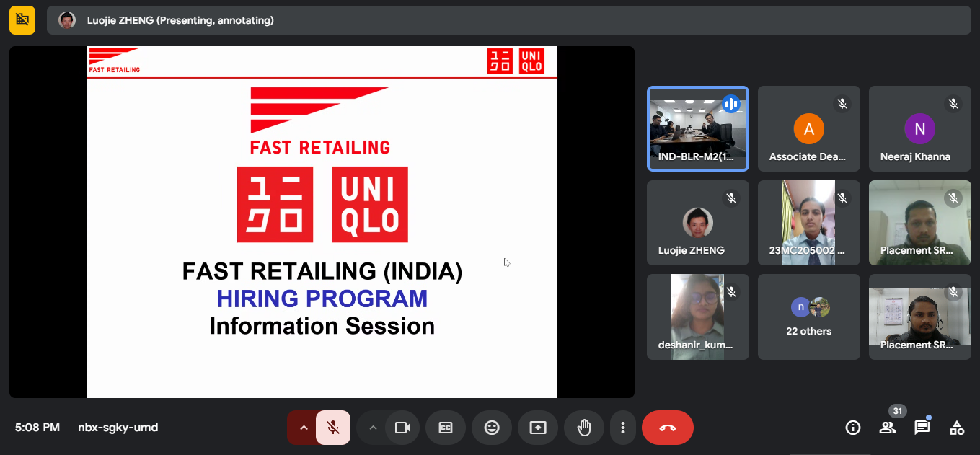The height and width of the screenshot is (455, 980).
Task: Open activities shapes icon
Action: pyautogui.click(x=957, y=428)
